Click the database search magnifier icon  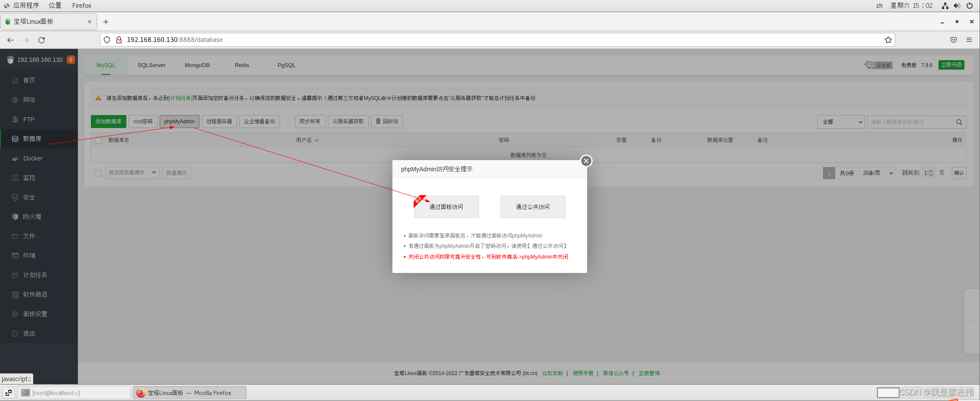click(959, 122)
